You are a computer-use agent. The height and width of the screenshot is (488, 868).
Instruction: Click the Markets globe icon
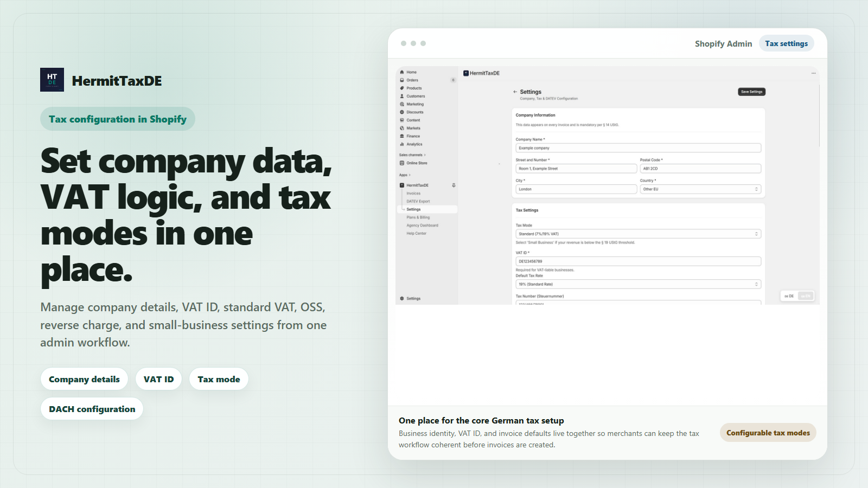[x=402, y=128]
